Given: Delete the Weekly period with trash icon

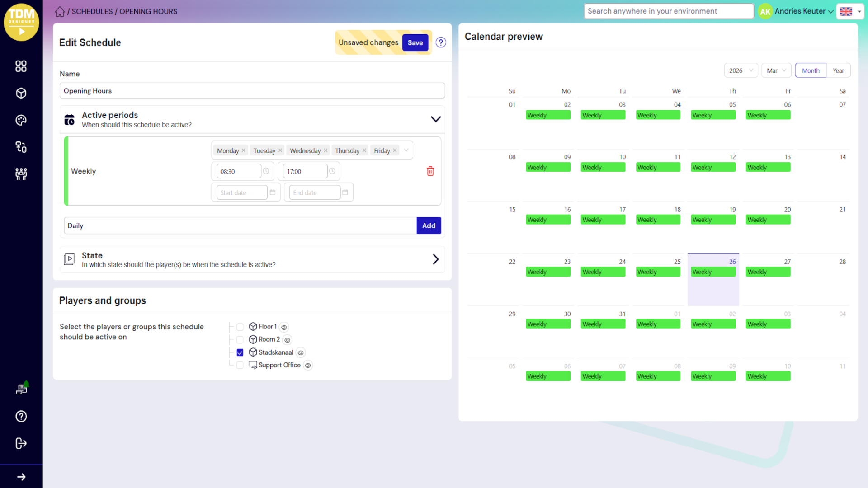Looking at the screenshot, I should [430, 171].
